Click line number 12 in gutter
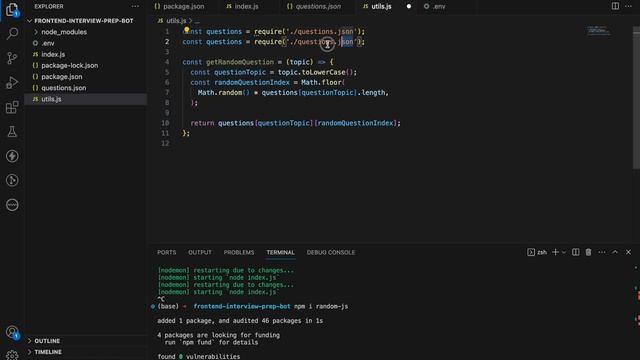640x360 pixels. point(165,143)
